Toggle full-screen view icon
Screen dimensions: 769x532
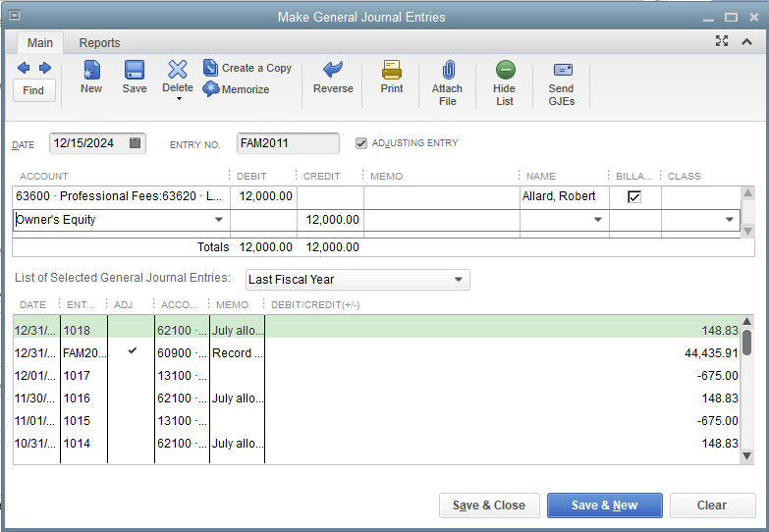722,41
